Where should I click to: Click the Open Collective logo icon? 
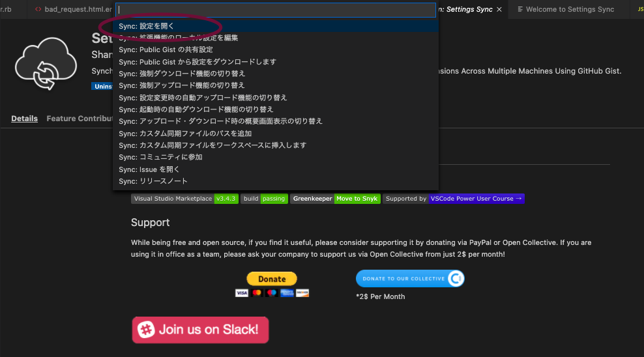[456, 279]
